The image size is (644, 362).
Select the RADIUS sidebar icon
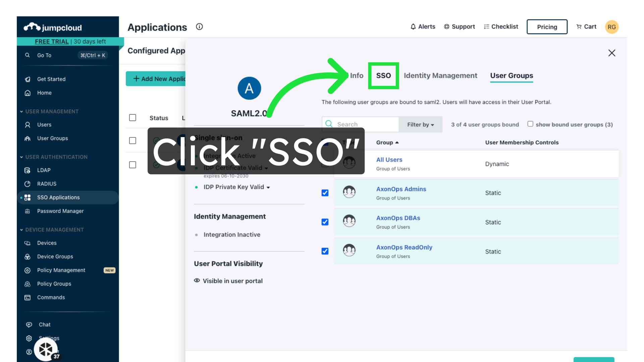coord(28,184)
